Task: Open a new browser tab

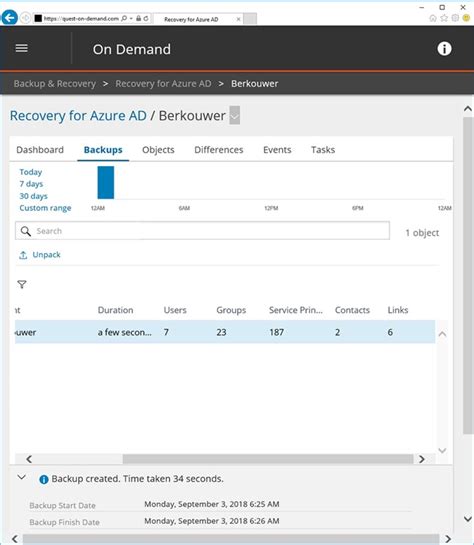Action: pos(250,19)
